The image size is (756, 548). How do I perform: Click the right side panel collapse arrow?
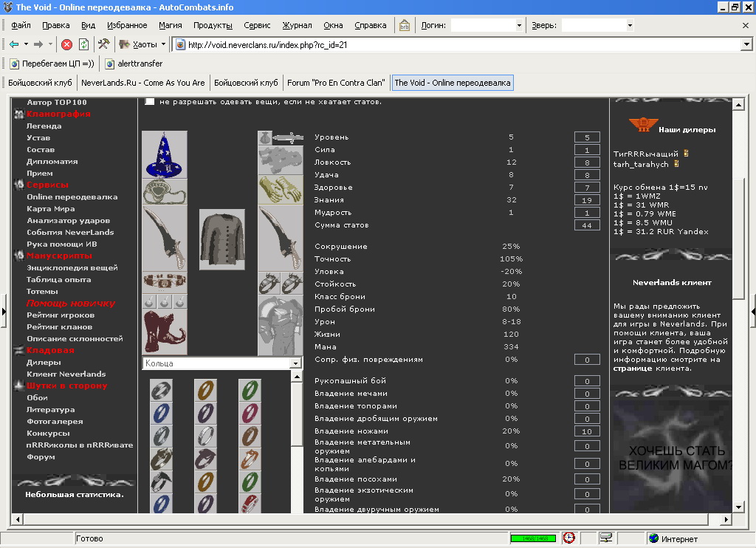[x=752, y=312]
